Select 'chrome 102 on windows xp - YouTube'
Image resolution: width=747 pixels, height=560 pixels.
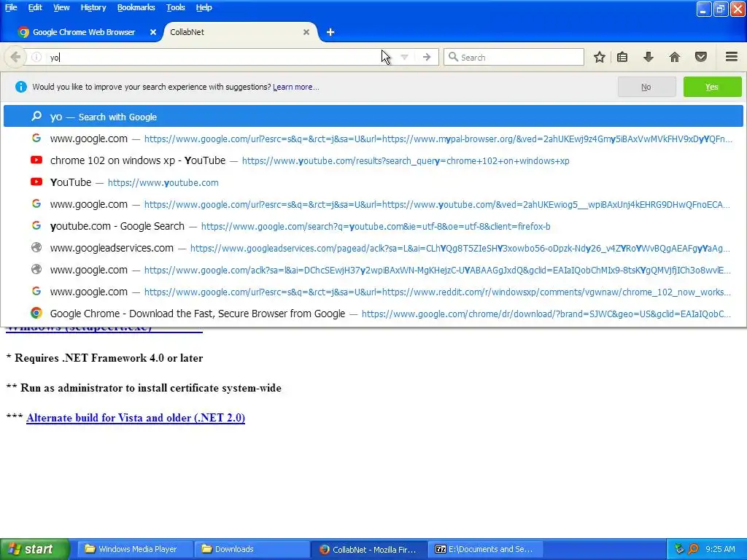[373, 160]
